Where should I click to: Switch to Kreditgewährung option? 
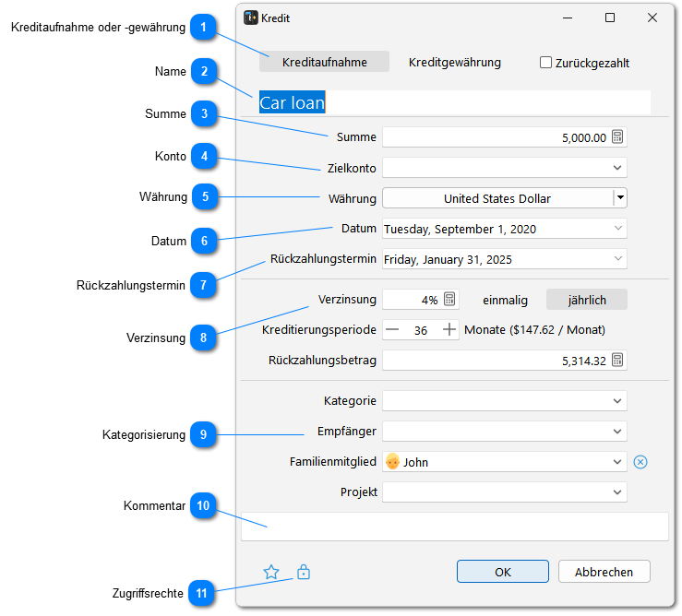coord(455,62)
